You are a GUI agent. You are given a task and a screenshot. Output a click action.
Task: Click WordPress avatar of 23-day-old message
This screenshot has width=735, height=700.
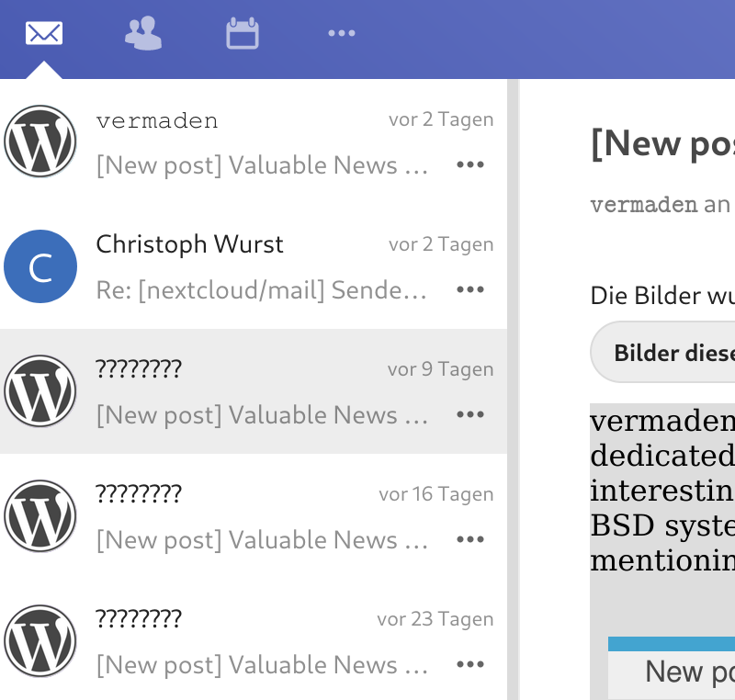(40, 641)
